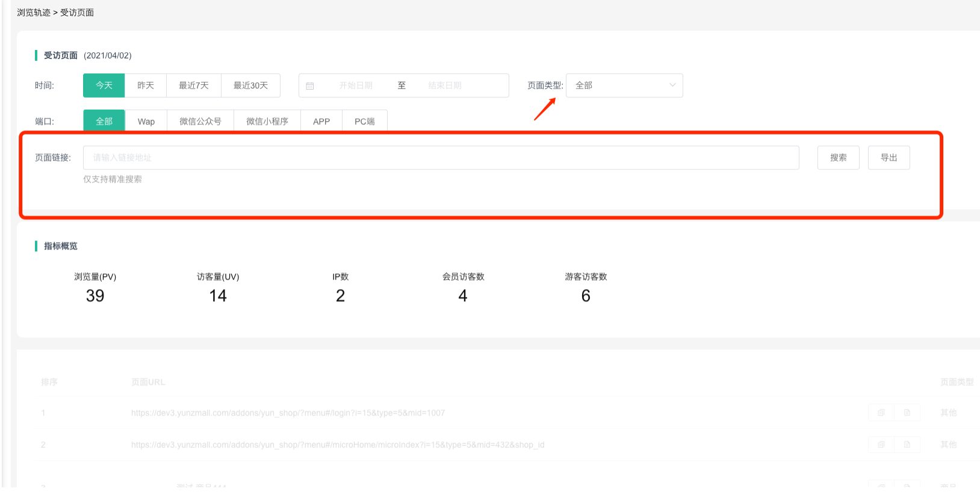This screenshot has width=980, height=497.
Task: Click the calendar icon in date range picker
Action: click(x=310, y=86)
